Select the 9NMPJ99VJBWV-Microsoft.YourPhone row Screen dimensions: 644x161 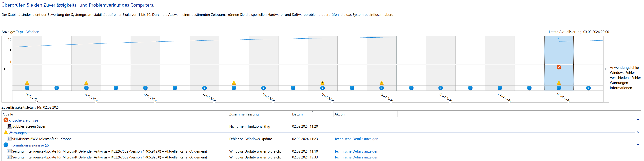(321, 139)
